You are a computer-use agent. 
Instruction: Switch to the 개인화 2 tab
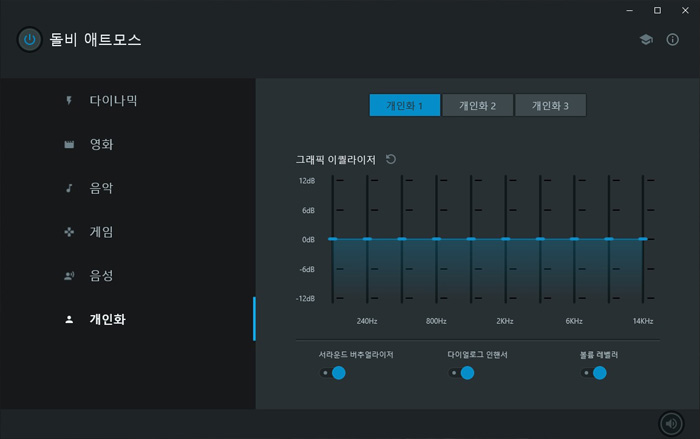477,105
